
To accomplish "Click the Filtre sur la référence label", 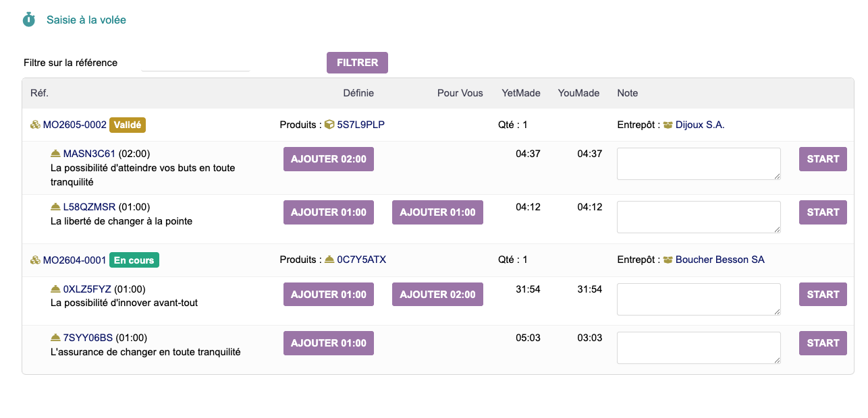I will click(x=70, y=63).
